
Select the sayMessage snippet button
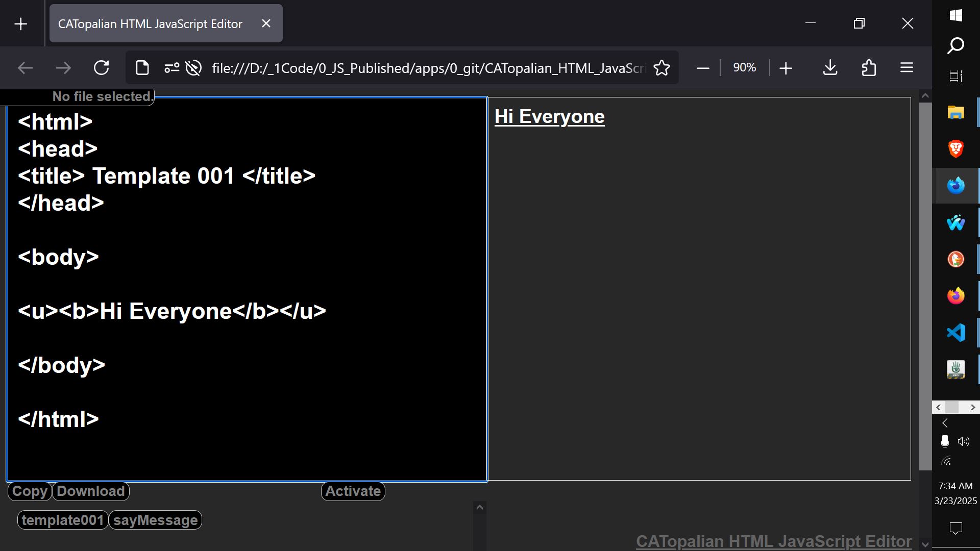155,520
